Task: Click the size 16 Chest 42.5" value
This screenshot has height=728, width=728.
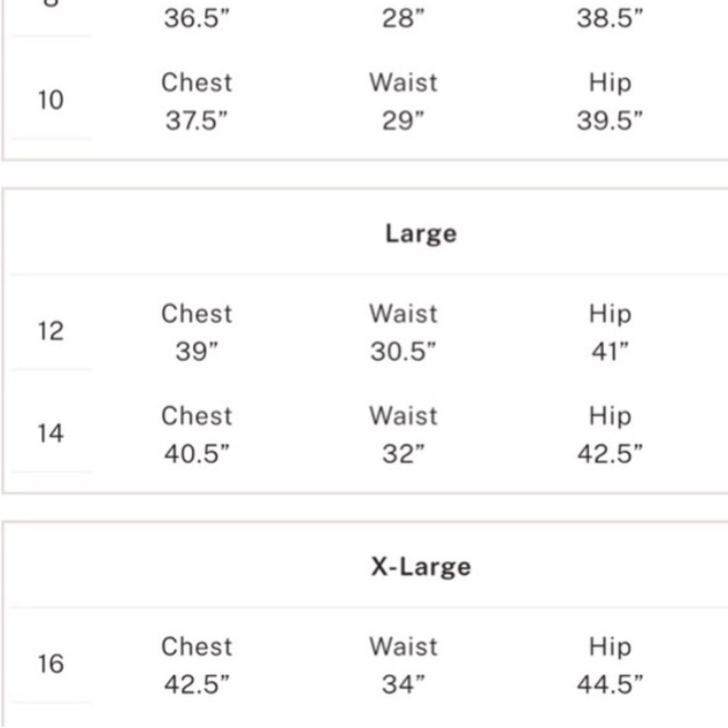Action: [x=197, y=684]
